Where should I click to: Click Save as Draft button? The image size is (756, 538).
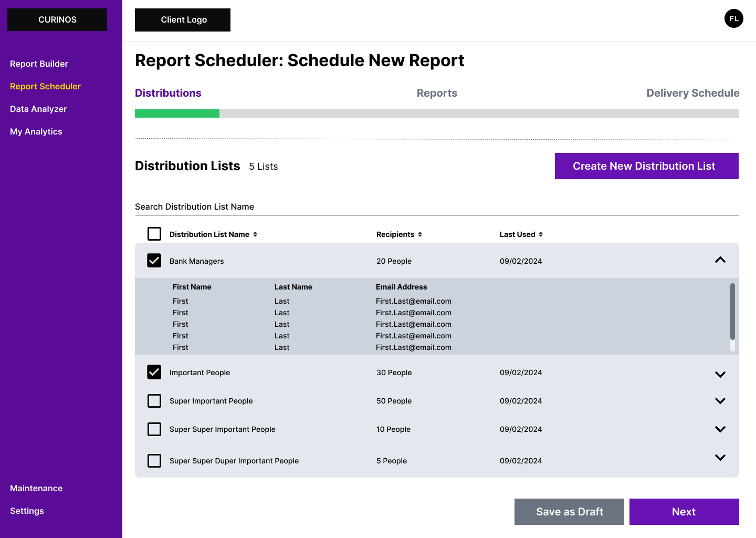click(x=569, y=512)
